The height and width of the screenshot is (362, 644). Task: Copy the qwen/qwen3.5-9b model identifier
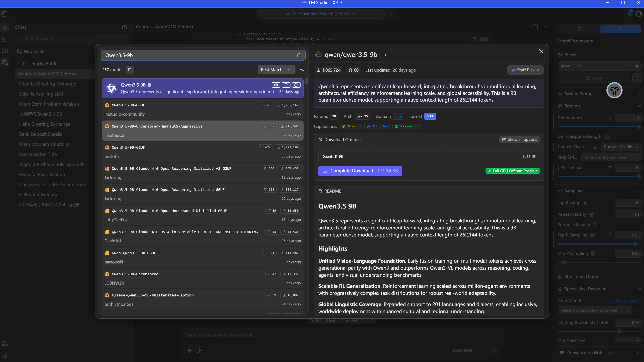tap(384, 54)
